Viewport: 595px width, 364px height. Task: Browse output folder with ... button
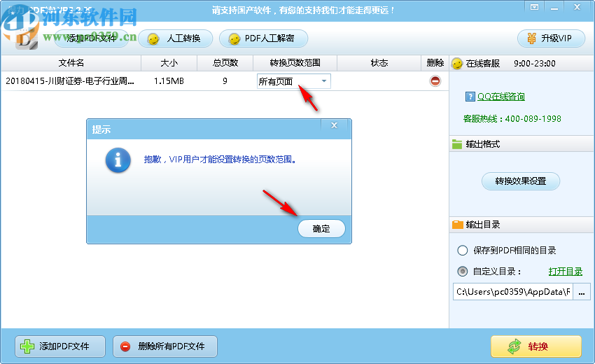(x=582, y=291)
